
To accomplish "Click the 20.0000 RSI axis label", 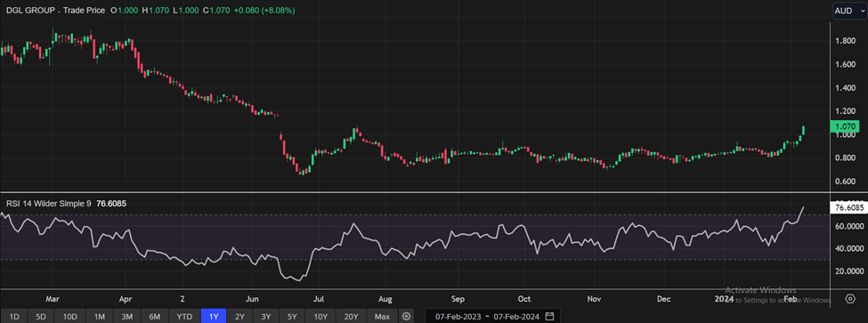I will (848, 271).
